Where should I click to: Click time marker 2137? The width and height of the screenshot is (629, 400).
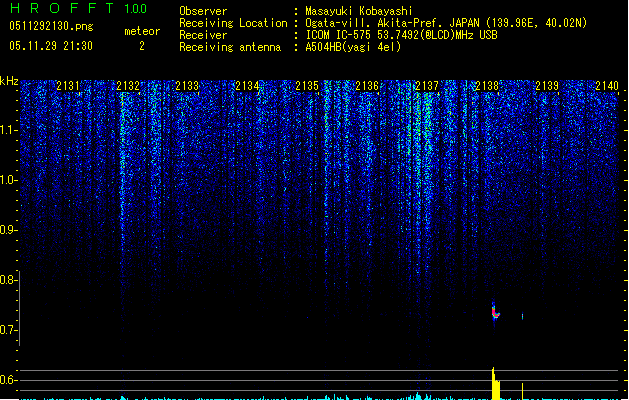[427, 86]
